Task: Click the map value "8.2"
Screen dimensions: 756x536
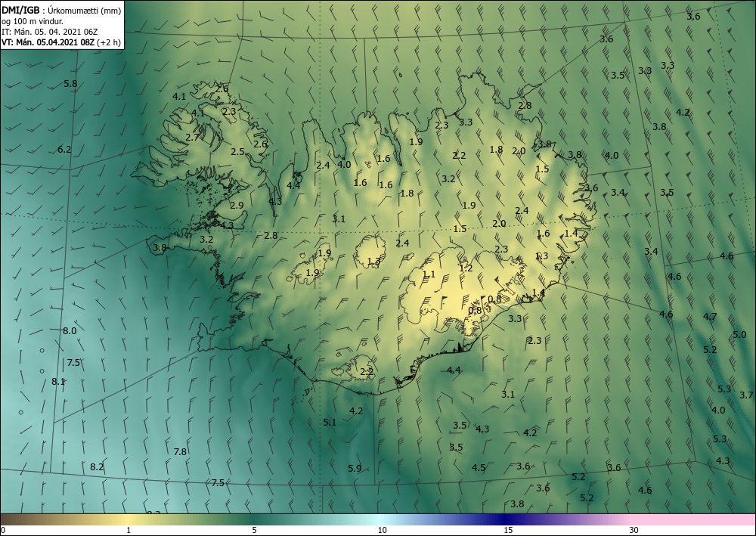Action: click(97, 466)
